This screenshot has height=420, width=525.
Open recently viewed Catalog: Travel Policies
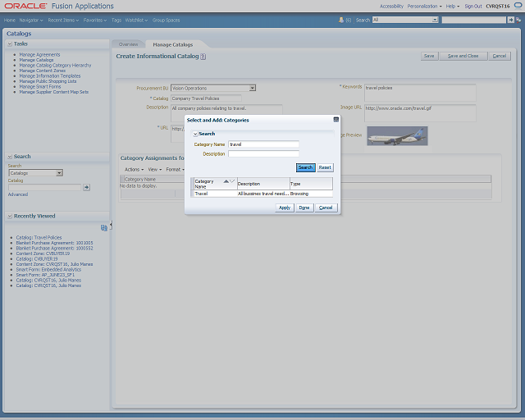(x=39, y=237)
